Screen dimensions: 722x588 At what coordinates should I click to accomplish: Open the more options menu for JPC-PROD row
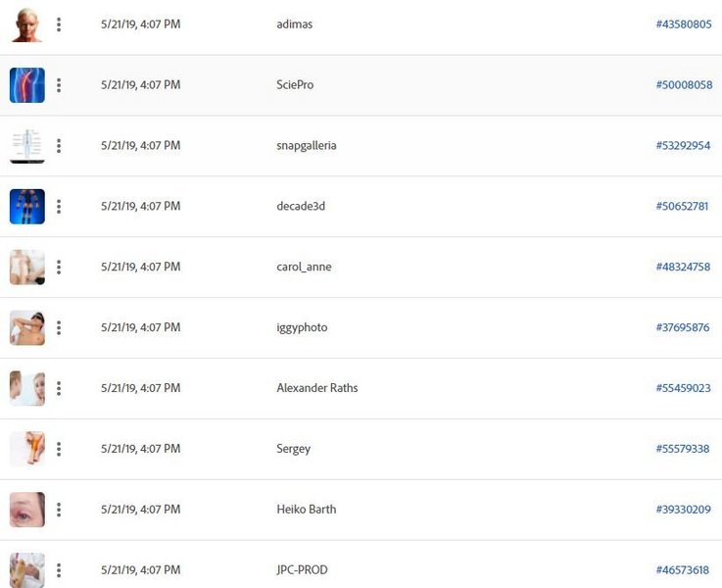click(59, 570)
